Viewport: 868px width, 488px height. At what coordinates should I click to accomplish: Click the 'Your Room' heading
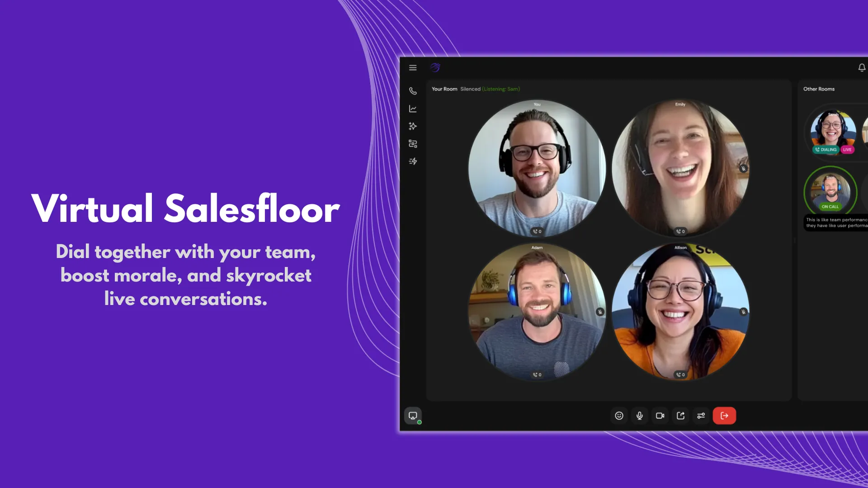coord(444,89)
